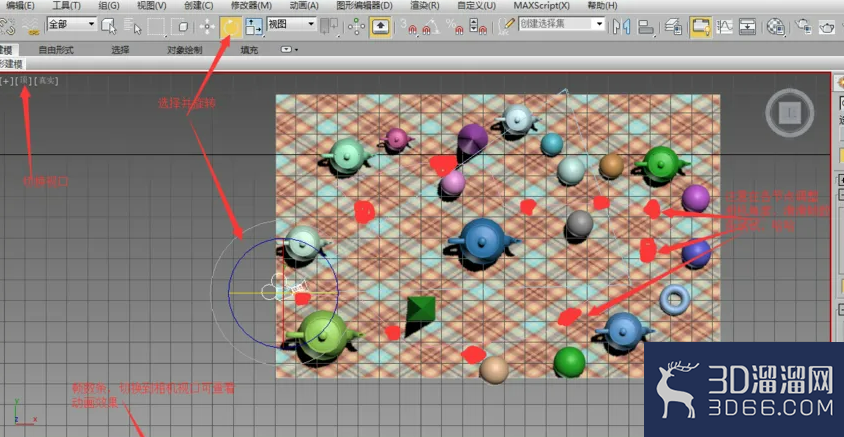Open the [+] viewport general menu
Image resolution: width=844 pixels, height=437 pixels.
point(8,81)
